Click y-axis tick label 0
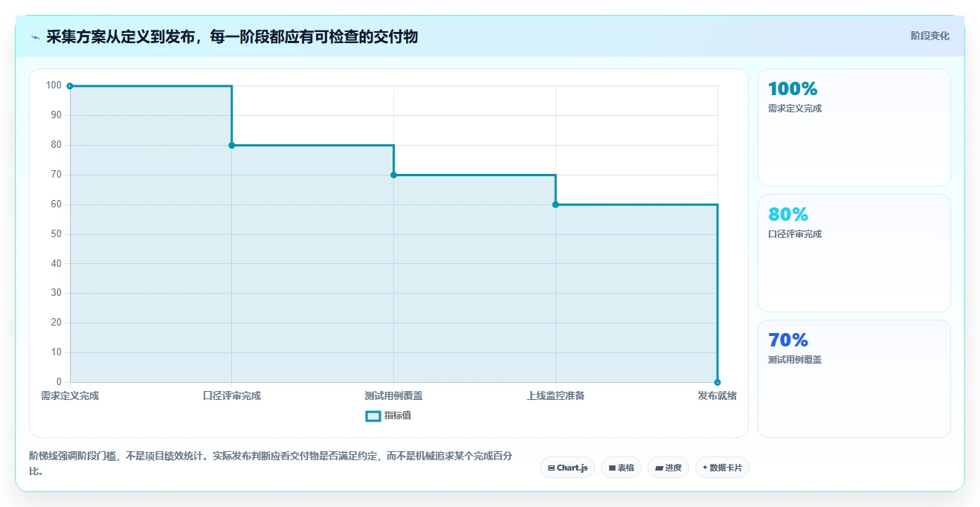Viewport: 980px width, 507px height. 59,382
